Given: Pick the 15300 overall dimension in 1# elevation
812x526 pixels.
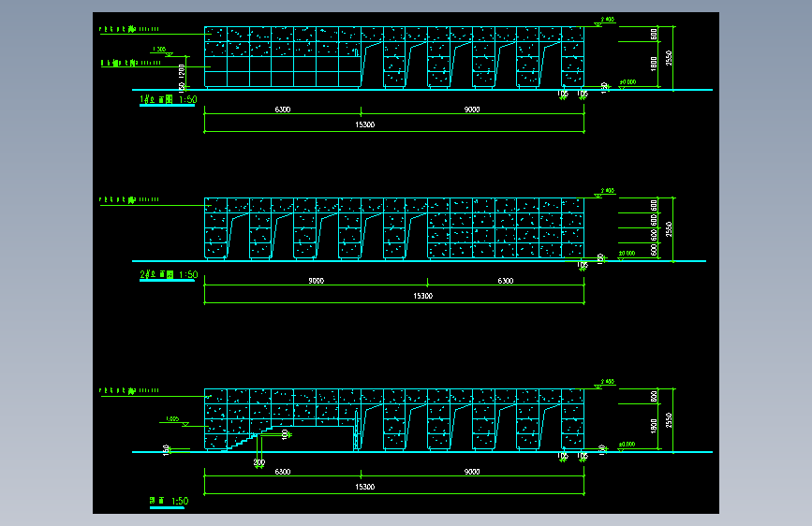Looking at the screenshot, I should point(365,124).
